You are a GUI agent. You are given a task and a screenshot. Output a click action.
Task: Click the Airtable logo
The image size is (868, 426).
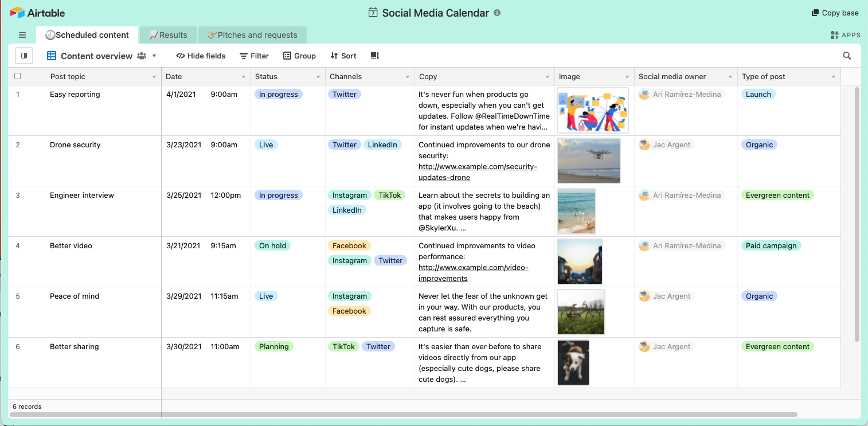click(37, 13)
